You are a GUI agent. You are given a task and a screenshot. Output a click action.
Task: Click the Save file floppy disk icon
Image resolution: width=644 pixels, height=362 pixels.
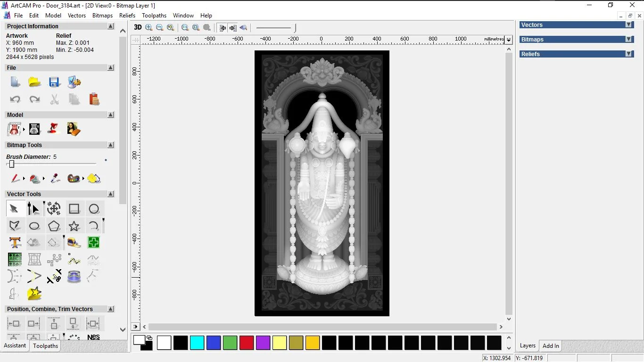[x=54, y=82]
